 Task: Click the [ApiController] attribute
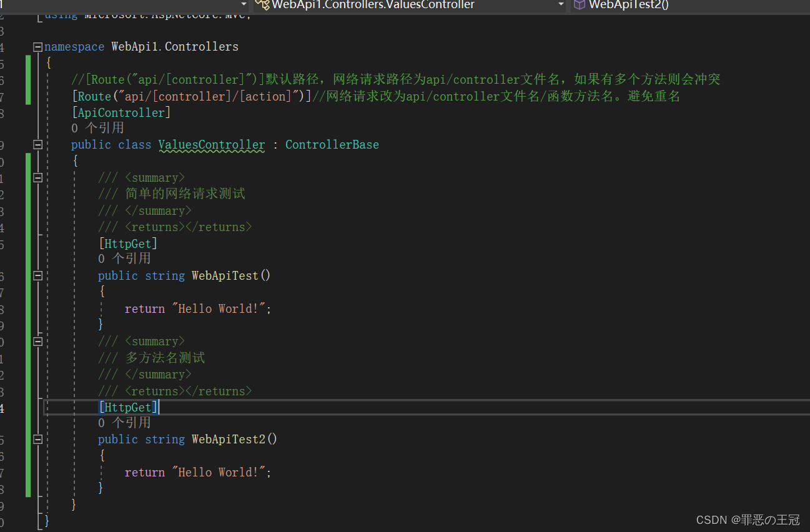tap(121, 112)
